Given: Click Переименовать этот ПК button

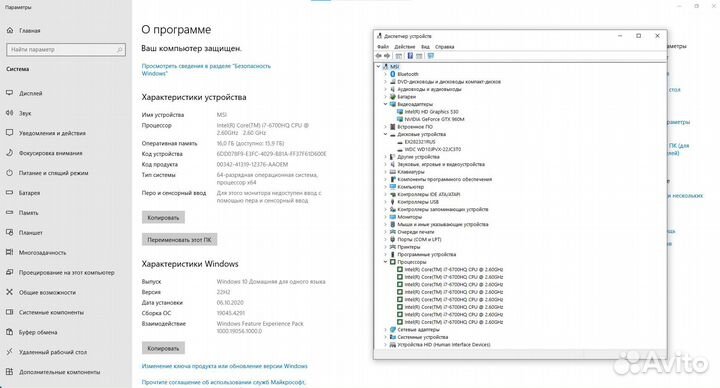Looking at the screenshot, I should [180, 240].
